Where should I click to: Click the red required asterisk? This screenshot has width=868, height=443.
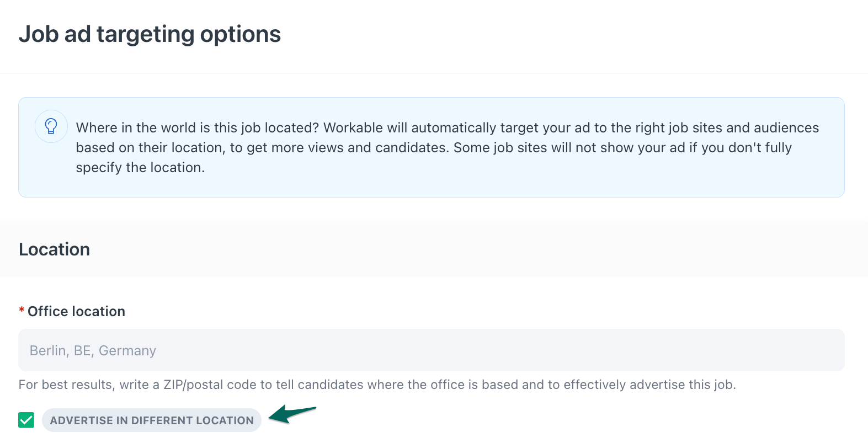click(x=22, y=311)
